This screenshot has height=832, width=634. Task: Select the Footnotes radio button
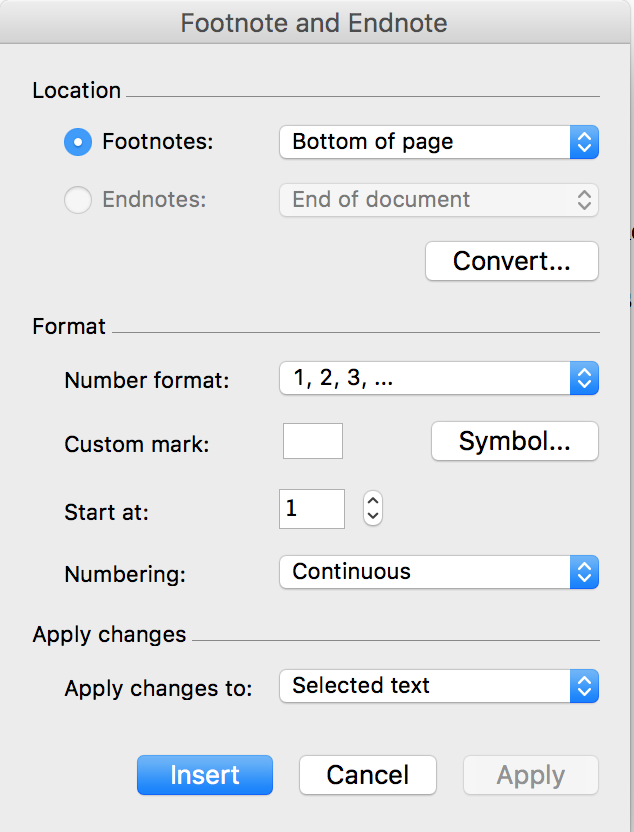pyautogui.click(x=78, y=142)
